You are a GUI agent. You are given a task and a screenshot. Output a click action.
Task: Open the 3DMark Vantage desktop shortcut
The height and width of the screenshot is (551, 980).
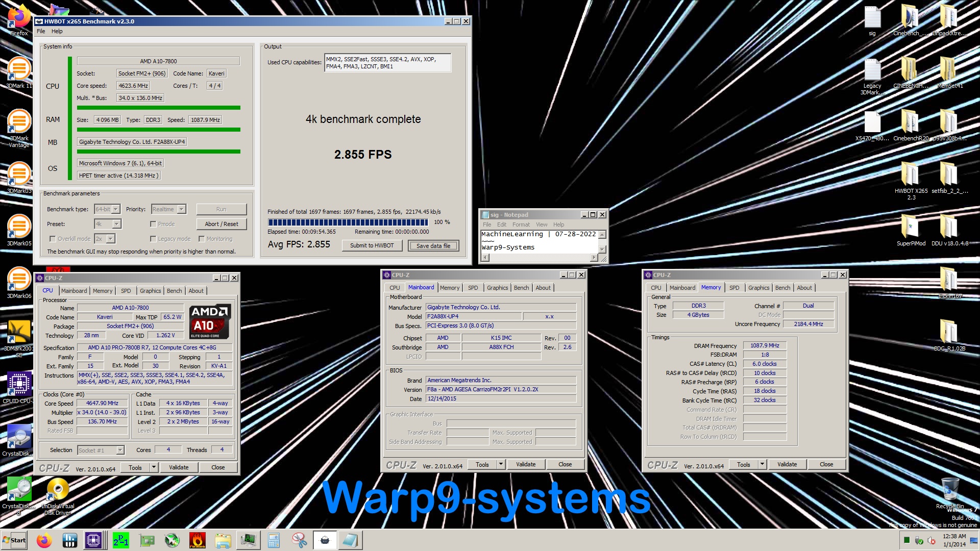pos(19,128)
